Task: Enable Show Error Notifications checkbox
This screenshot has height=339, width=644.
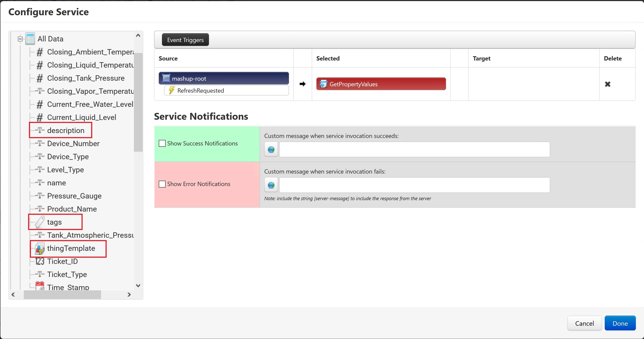Action: pyautogui.click(x=162, y=184)
